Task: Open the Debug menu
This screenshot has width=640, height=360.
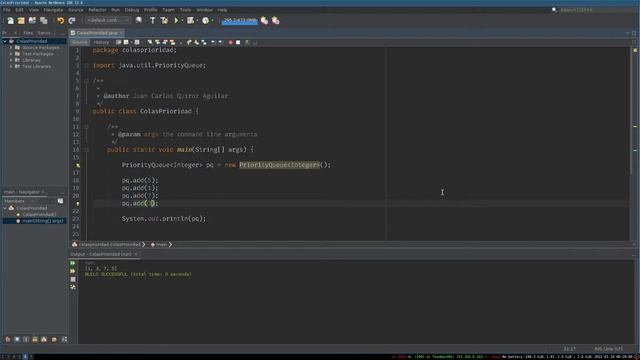Action: 132,10
